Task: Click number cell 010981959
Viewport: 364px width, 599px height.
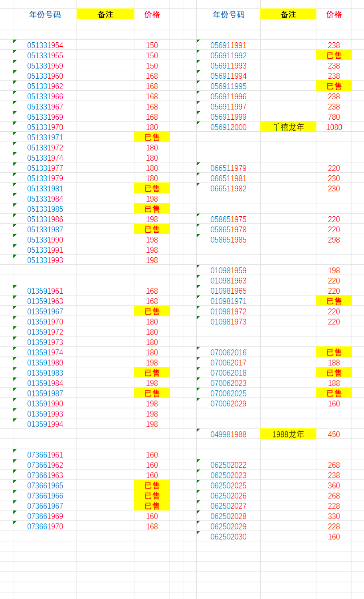Action: click(x=228, y=271)
